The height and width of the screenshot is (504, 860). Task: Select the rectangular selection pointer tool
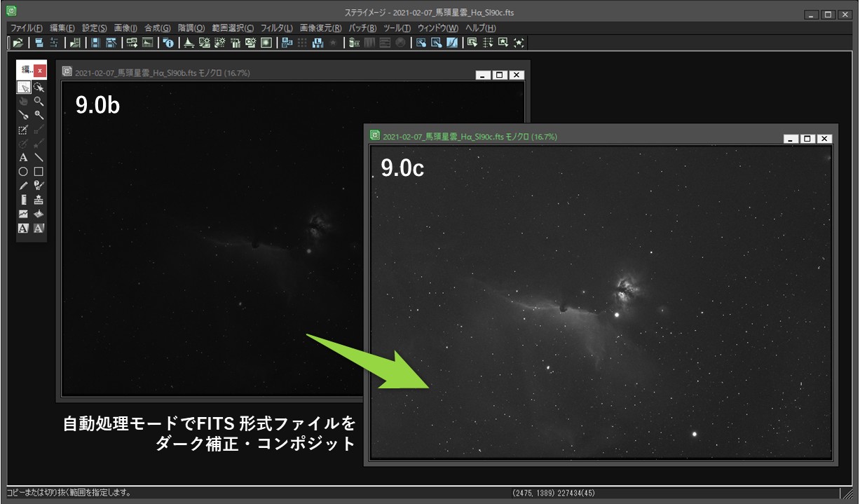point(23,88)
